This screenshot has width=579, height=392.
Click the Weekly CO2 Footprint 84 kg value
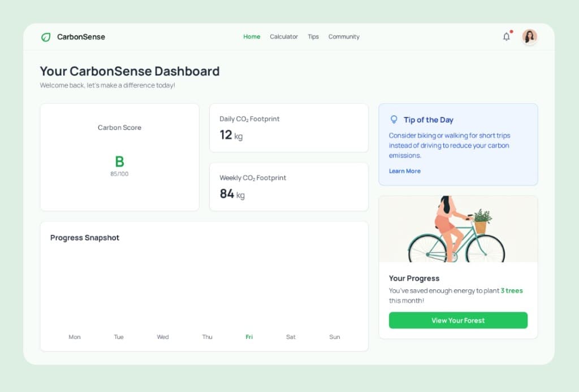[x=232, y=194]
